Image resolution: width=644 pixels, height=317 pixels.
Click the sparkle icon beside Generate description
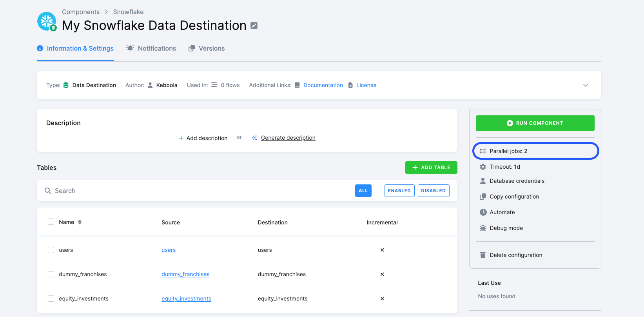point(254,138)
